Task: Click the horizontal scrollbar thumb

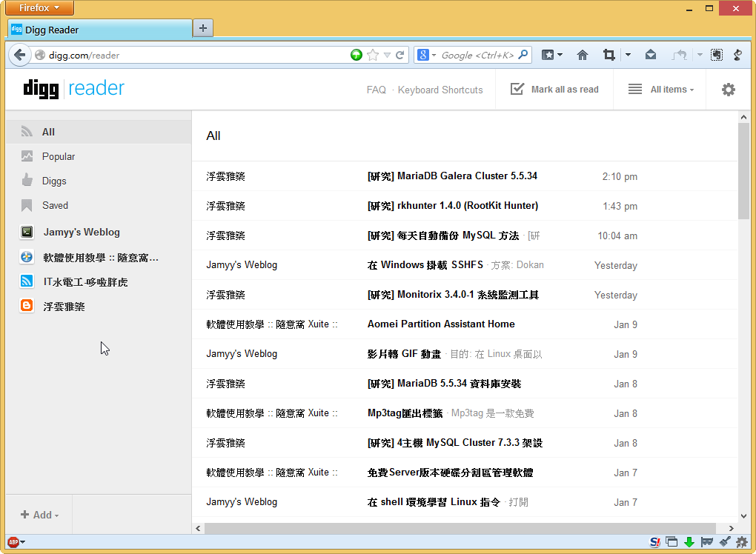Action: click(460, 529)
